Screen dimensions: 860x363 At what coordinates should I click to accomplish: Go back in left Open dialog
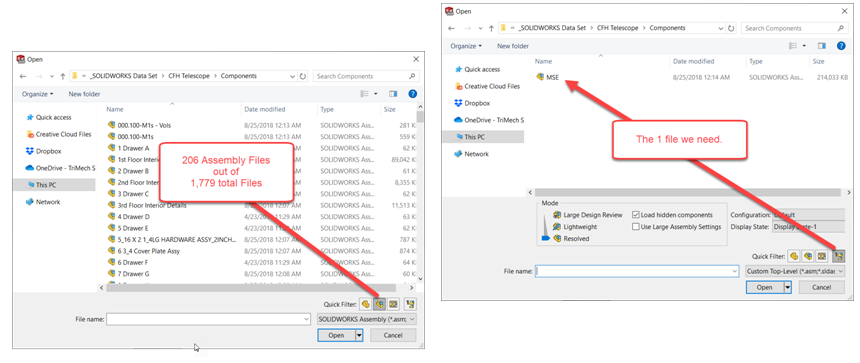coord(22,76)
